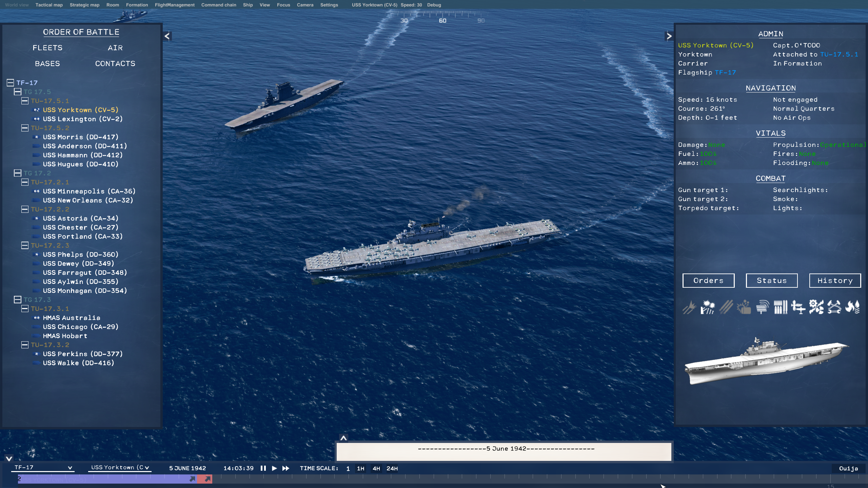The height and width of the screenshot is (488, 868).
Task: Collapse the TU-17.5.1 tree node
Action: pos(25,101)
